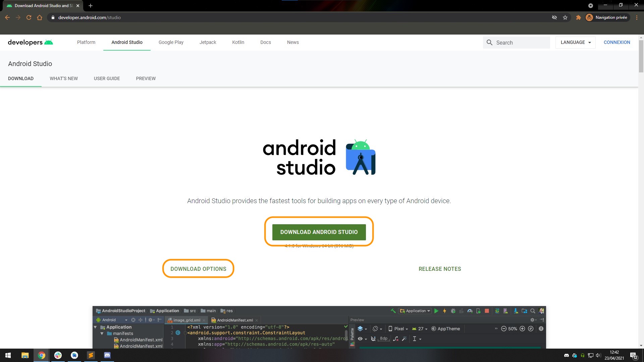644x362 pixels.
Task: Open the network tray icon
Action: [x=591, y=355]
